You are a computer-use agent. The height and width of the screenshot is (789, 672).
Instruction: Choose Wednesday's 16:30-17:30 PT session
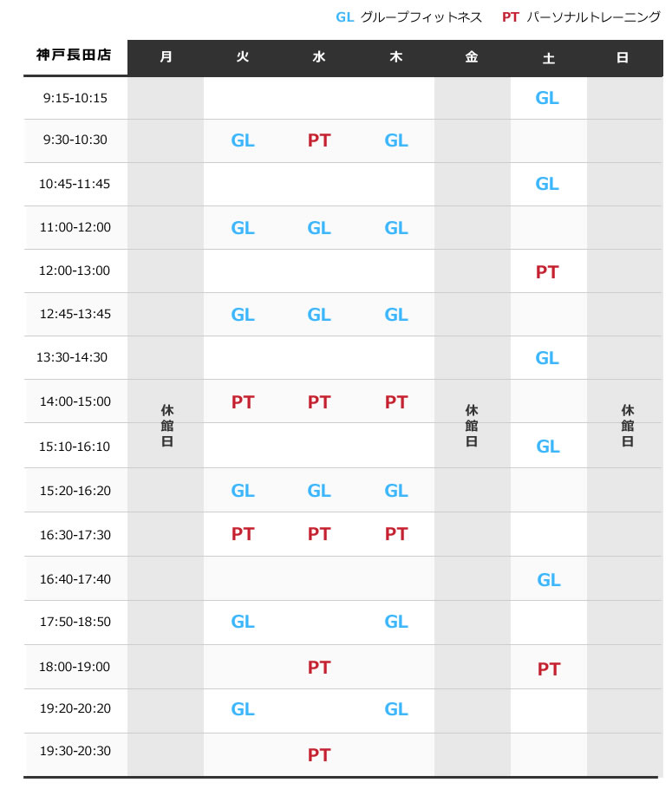319,535
